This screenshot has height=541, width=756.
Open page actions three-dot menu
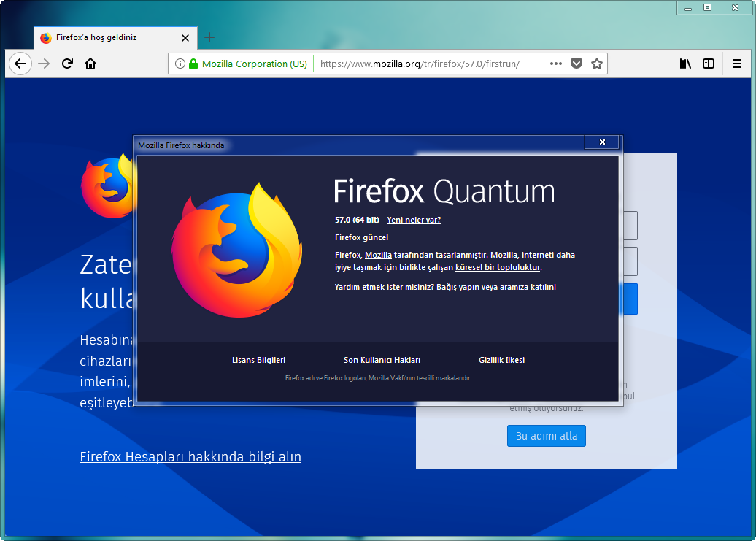pos(556,64)
